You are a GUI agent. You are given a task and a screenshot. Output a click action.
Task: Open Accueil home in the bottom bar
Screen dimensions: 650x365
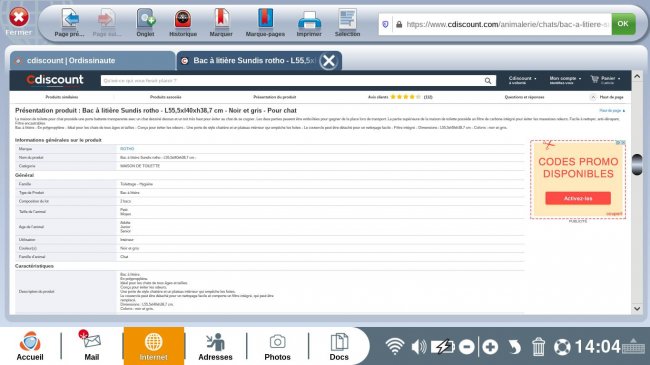tap(30, 346)
